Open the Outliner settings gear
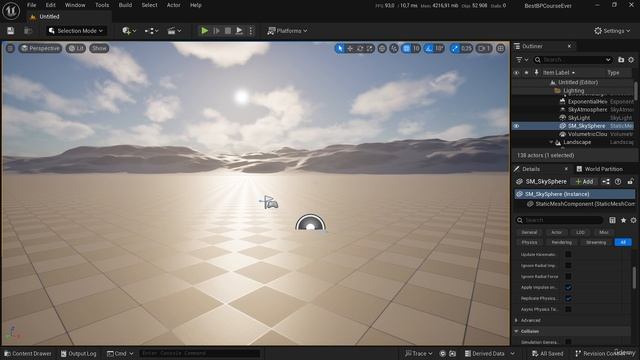Viewport: 640px width, 360px height. click(631, 60)
